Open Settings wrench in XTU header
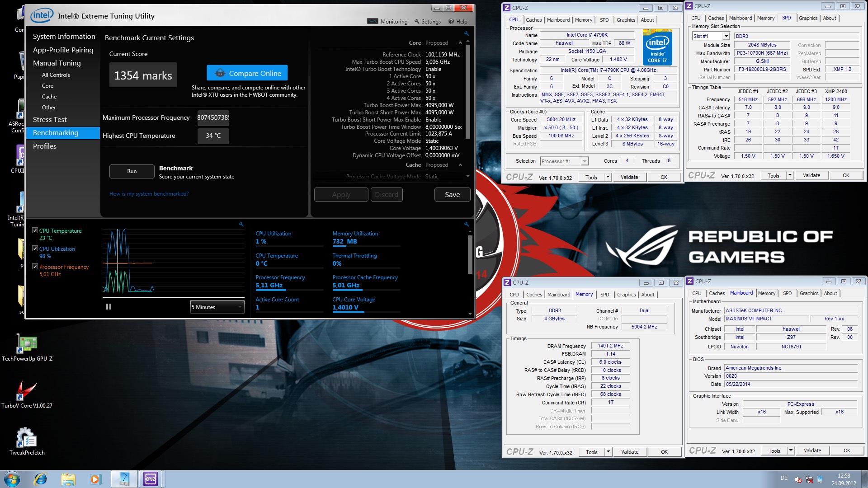The width and height of the screenshot is (868, 488). tap(427, 21)
